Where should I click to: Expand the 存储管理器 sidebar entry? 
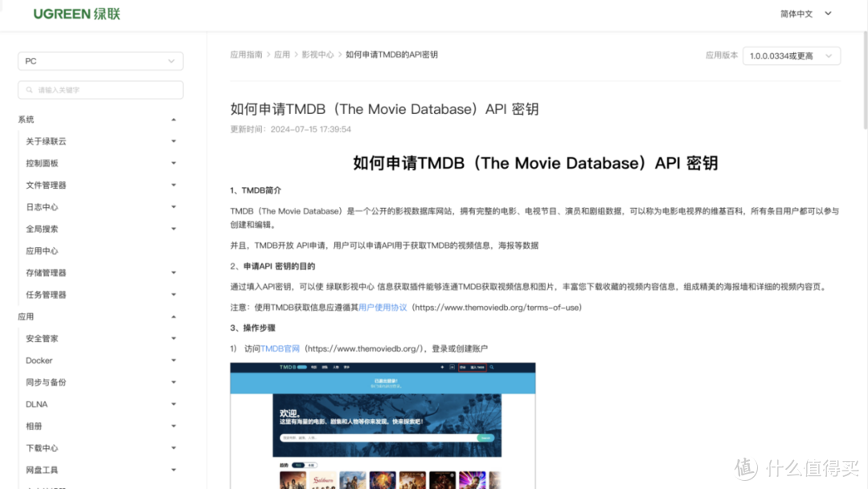pyautogui.click(x=174, y=272)
